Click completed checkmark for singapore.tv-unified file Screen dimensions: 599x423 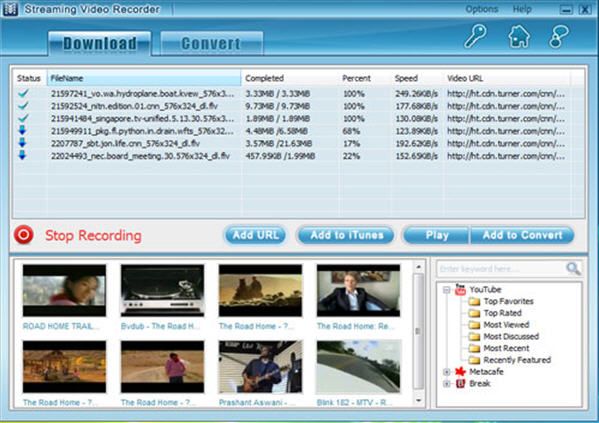[x=23, y=118]
